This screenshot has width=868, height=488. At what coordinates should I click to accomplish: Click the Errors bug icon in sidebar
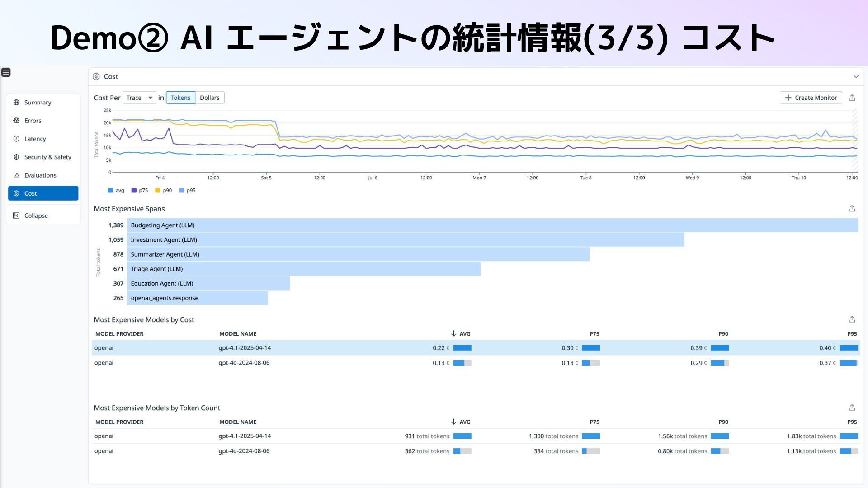[16, 121]
